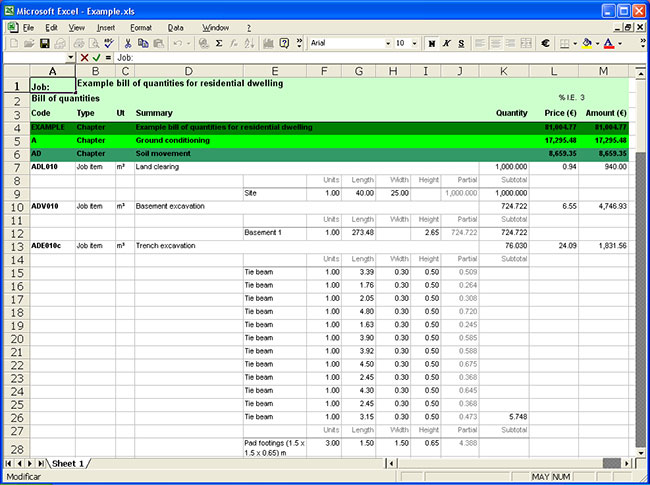
Task: Cut selection with the scissors icon
Action: [x=128, y=43]
